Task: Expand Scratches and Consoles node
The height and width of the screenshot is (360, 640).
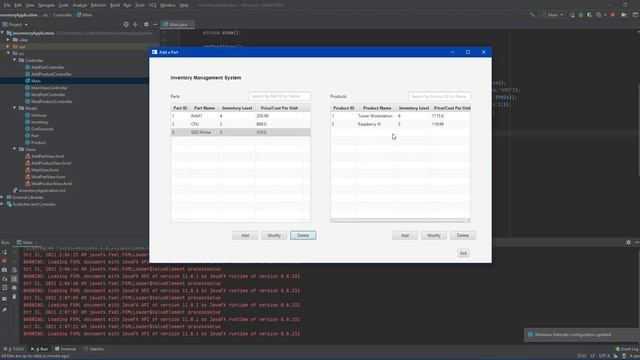Action: coord(2,204)
